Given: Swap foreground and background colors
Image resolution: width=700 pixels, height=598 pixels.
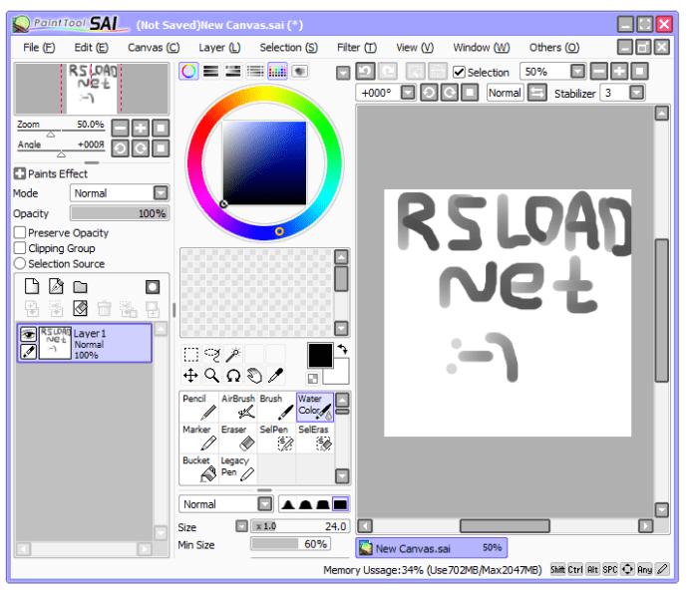Looking at the screenshot, I should click(x=342, y=349).
